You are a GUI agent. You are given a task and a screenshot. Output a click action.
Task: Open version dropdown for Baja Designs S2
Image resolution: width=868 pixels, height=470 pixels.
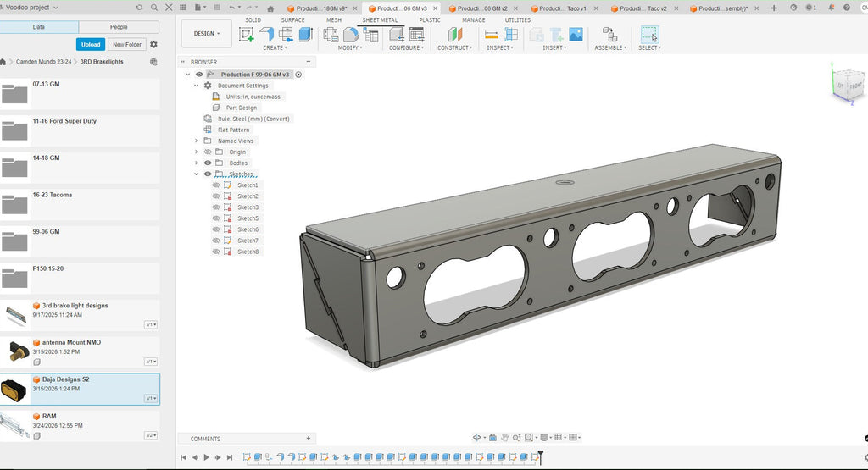[151, 399]
